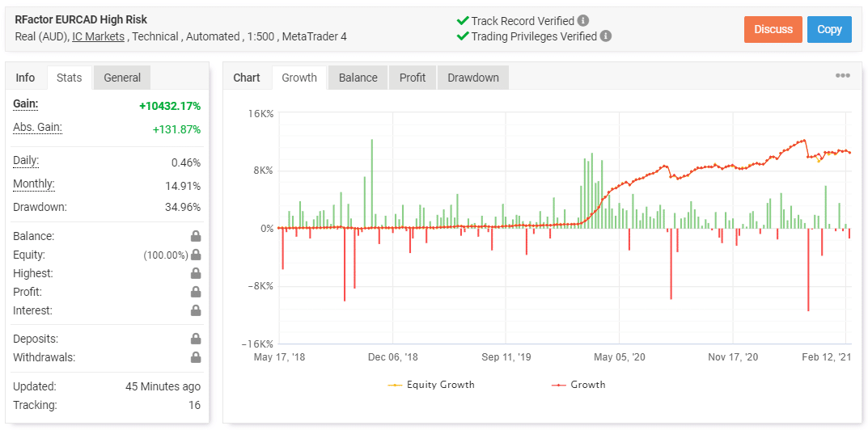
Task: Switch to the General tab
Action: (122, 78)
